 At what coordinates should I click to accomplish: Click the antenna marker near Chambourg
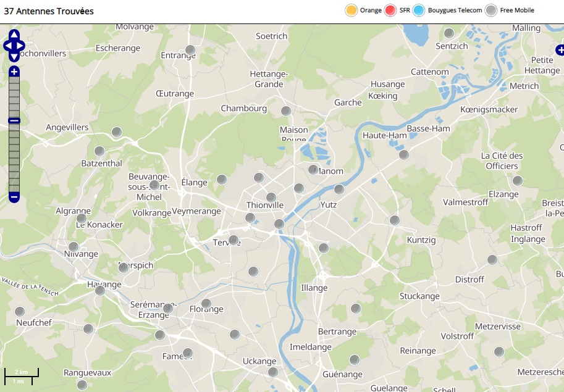(286, 111)
